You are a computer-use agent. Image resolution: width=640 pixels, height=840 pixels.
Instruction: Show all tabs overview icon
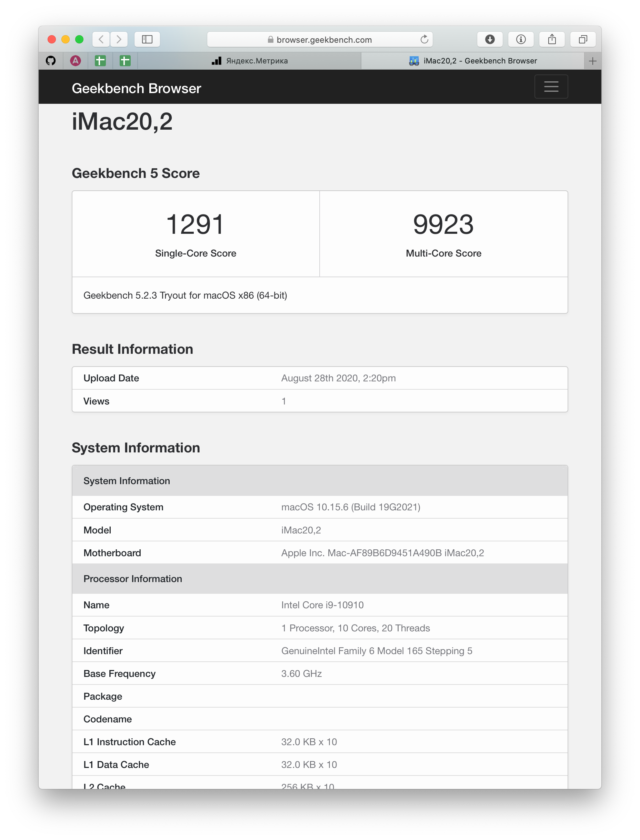[583, 39]
